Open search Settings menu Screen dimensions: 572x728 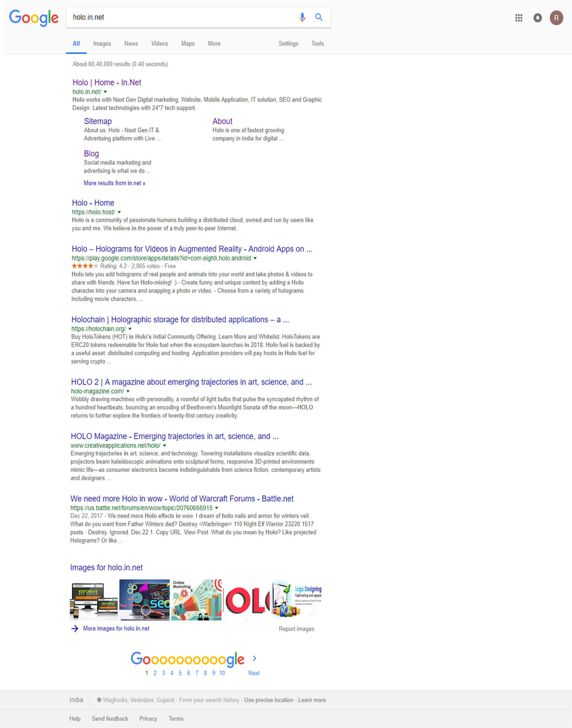(x=288, y=44)
